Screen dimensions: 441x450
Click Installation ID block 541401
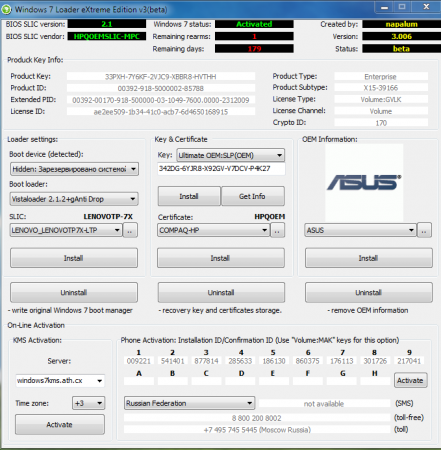pyautogui.click(x=173, y=361)
